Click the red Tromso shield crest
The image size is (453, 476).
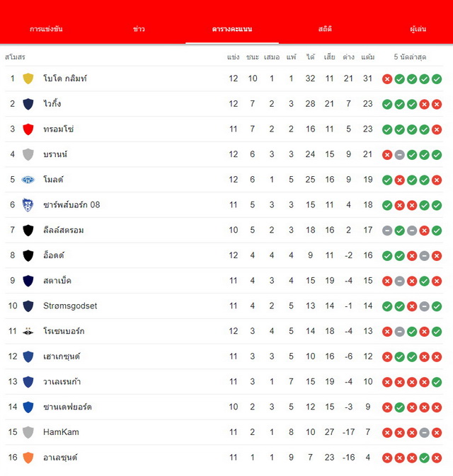[28, 129]
